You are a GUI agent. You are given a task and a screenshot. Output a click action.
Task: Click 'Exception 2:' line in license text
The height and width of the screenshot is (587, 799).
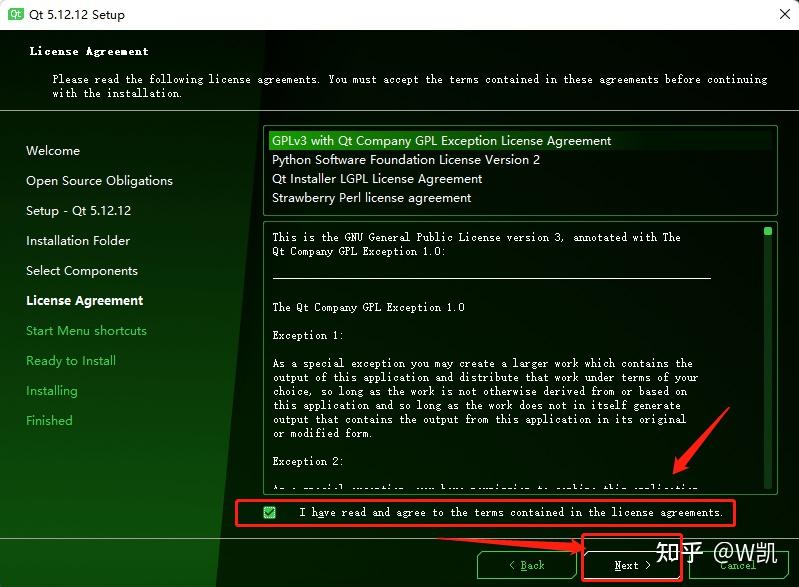[x=308, y=461]
